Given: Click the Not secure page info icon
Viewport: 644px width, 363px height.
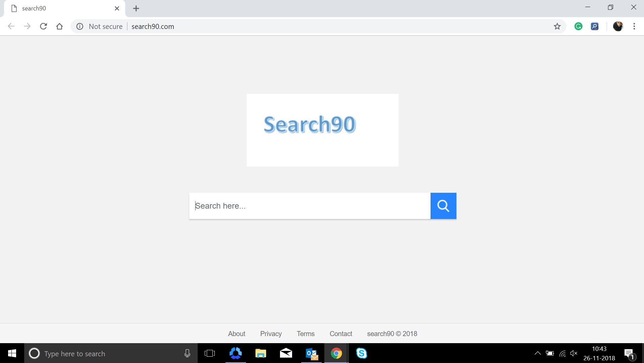Looking at the screenshot, I should (x=80, y=26).
